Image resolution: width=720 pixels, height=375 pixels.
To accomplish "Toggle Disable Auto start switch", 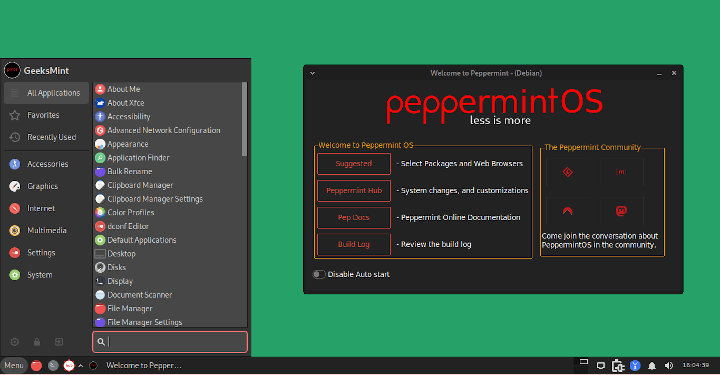I will [x=319, y=274].
